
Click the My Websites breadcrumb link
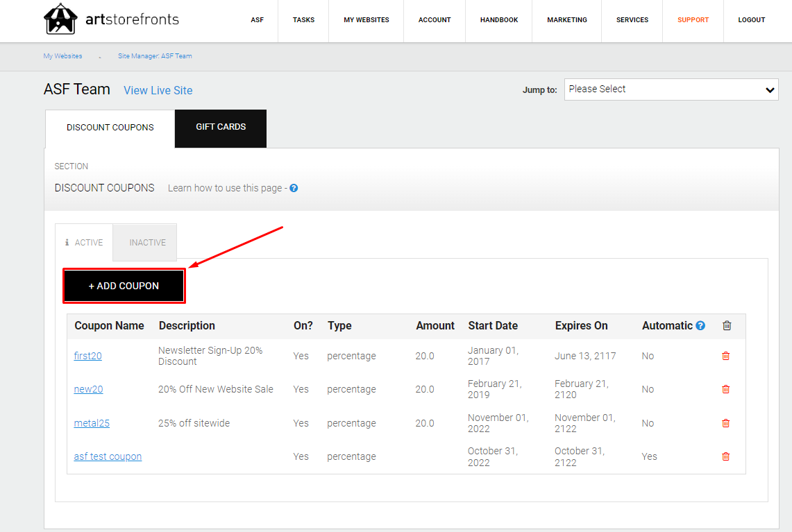point(62,56)
